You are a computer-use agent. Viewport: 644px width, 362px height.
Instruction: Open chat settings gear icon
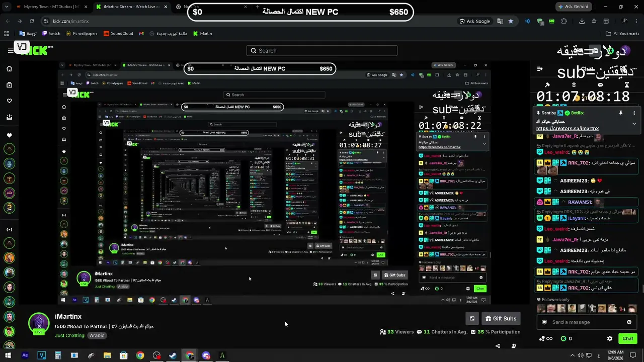point(610,339)
